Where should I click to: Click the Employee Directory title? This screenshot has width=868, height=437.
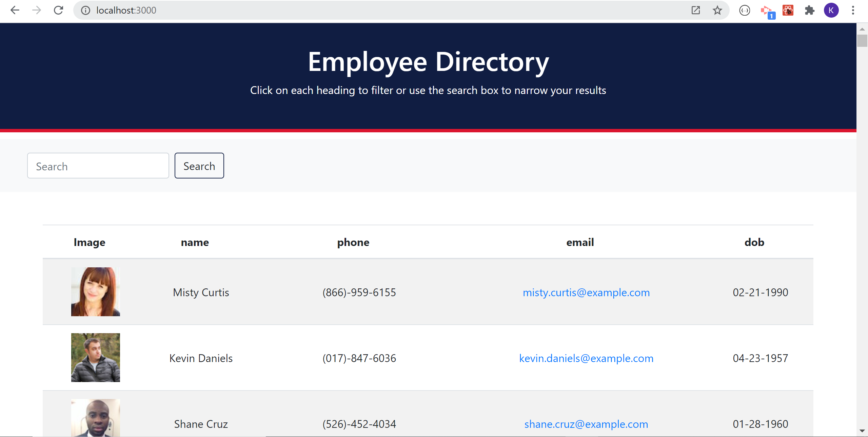coord(428,62)
